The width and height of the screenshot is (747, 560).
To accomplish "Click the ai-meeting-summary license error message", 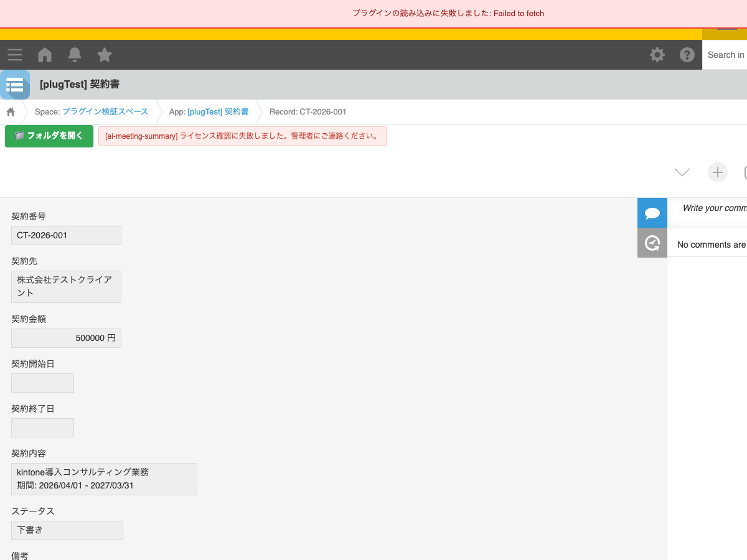I will (x=242, y=136).
